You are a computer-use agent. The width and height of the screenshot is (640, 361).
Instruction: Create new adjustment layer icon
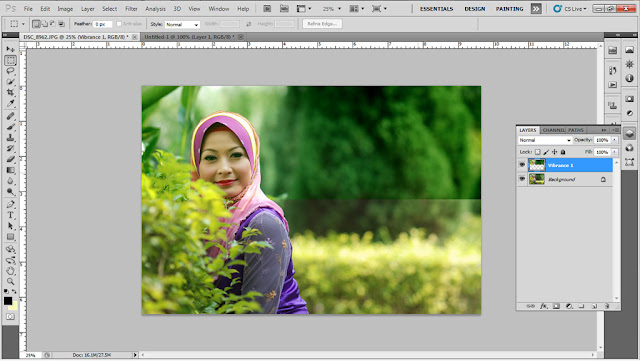(569, 306)
